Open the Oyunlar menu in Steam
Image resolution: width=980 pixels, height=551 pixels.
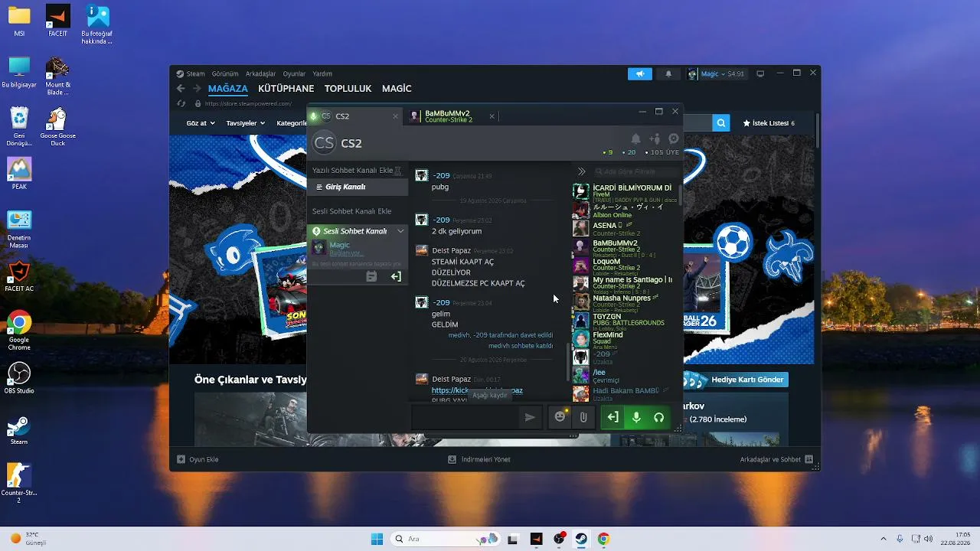coord(294,74)
